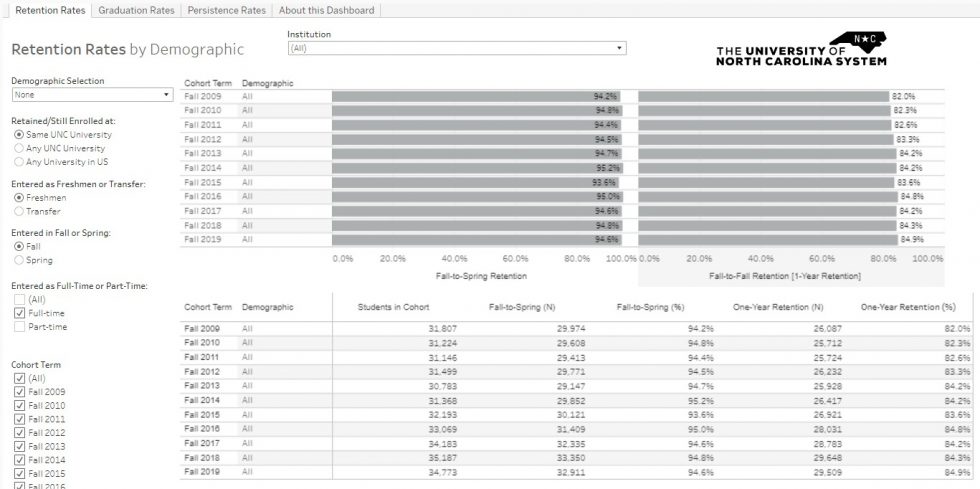The width and height of the screenshot is (980, 489).
Task: Enable the Part-time checkbox
Action: tap(19, 326)
